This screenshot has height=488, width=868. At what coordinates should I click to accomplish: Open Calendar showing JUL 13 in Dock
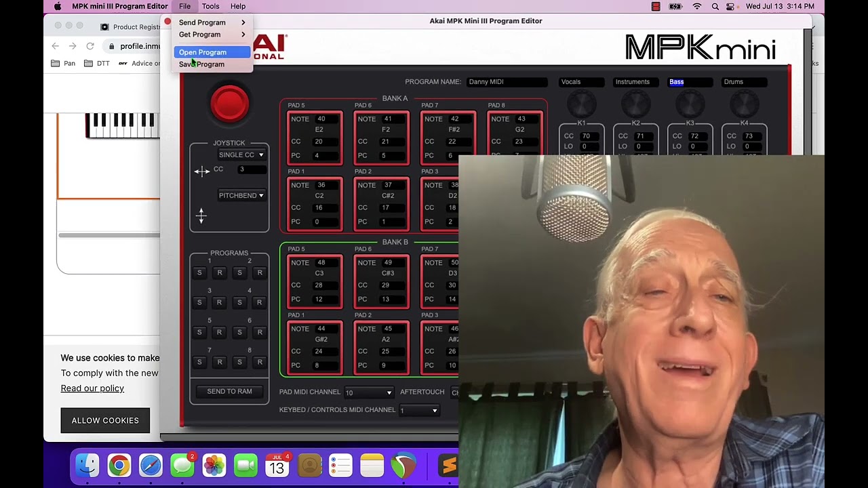click(x=277, y=466)
